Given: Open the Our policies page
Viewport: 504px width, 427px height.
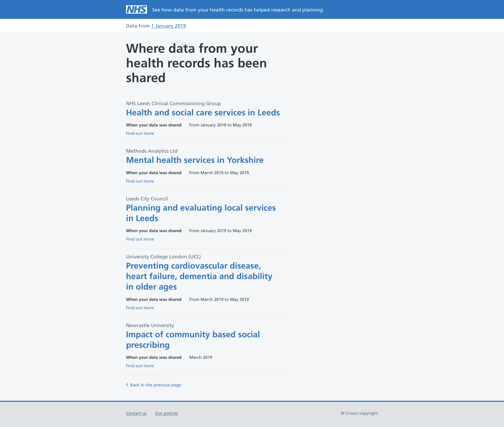Looking at the screenshot, I should [x=166, y=413].
